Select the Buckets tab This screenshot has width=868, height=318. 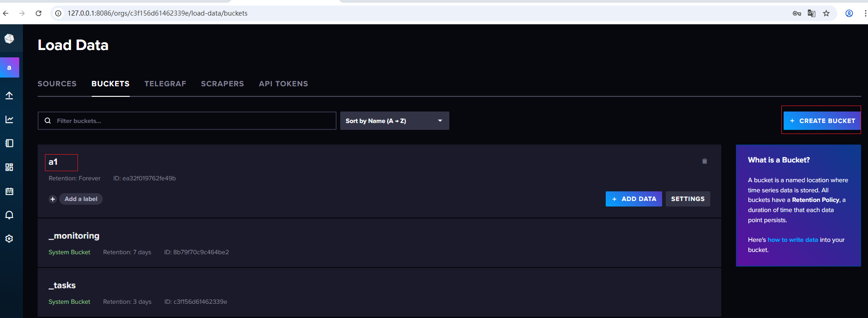111,84
